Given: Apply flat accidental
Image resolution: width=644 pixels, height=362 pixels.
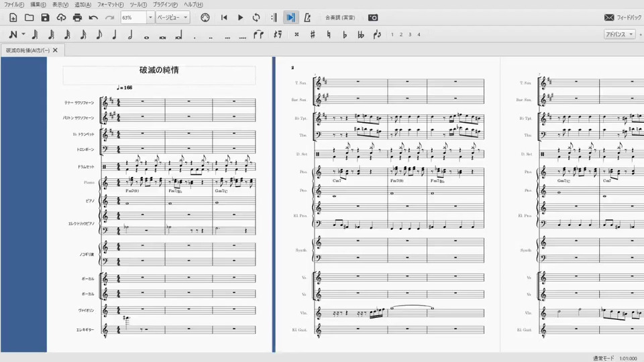Looking at the screenshot, I should [345, 34].
